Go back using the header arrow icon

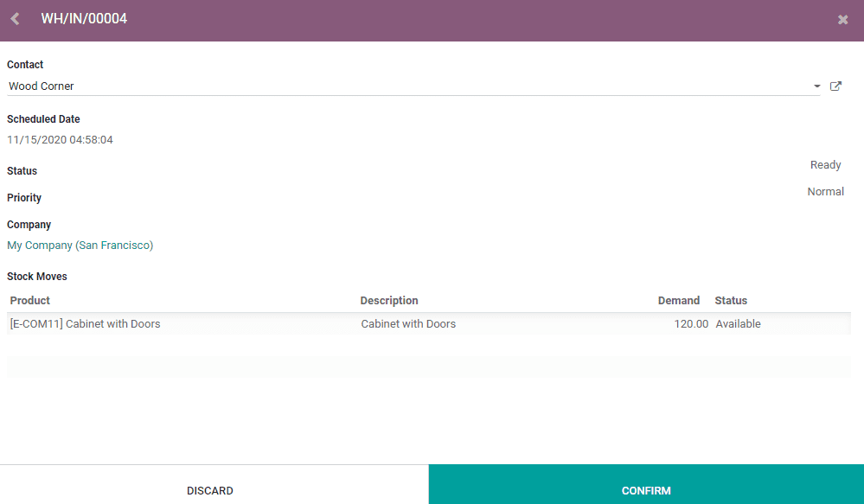[x=15, y=19]
